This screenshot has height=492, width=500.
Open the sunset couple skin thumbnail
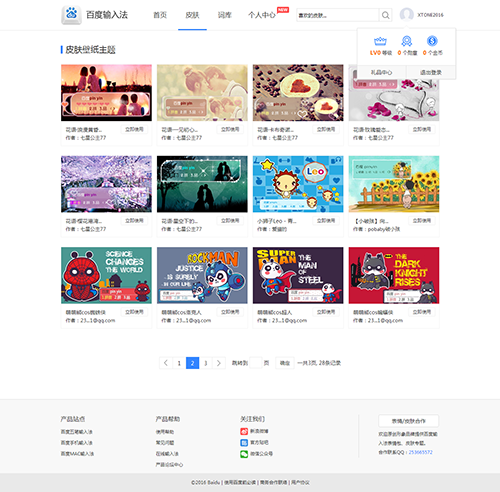click(x=106, y=93)
